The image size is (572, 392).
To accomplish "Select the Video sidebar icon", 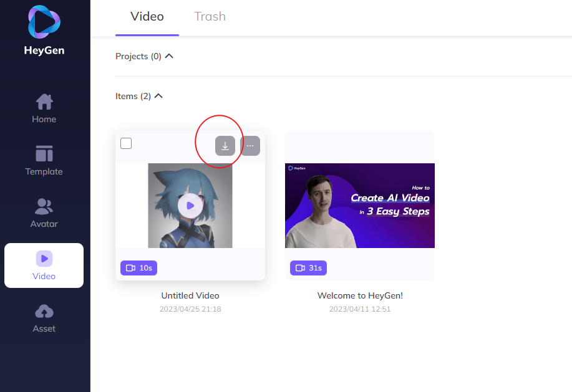I will [44, 265].
